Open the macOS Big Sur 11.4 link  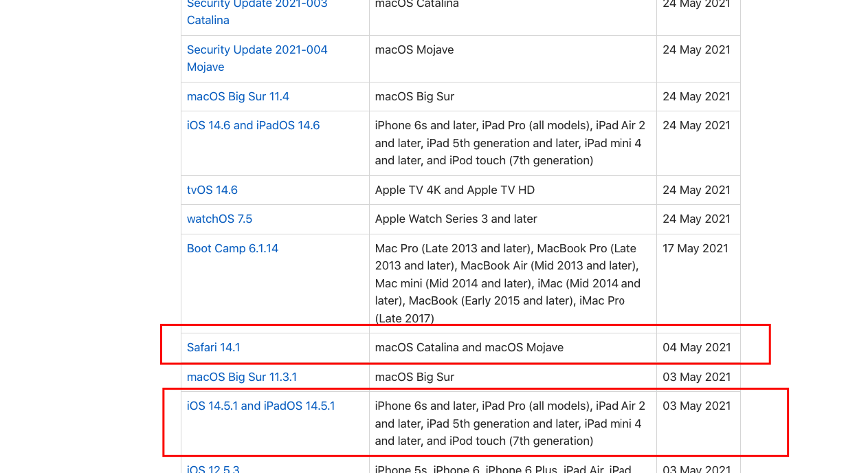click(x=238, y=96)
